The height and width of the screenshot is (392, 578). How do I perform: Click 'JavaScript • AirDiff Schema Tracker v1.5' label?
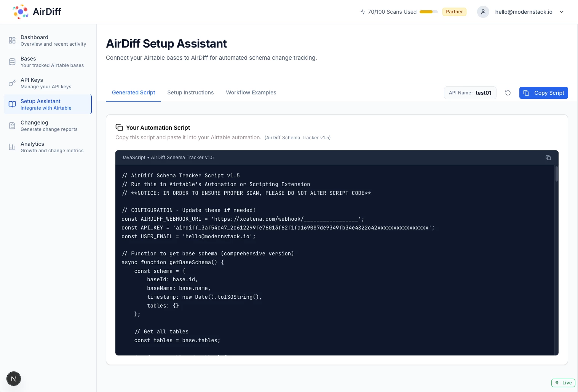pos(168,158)
